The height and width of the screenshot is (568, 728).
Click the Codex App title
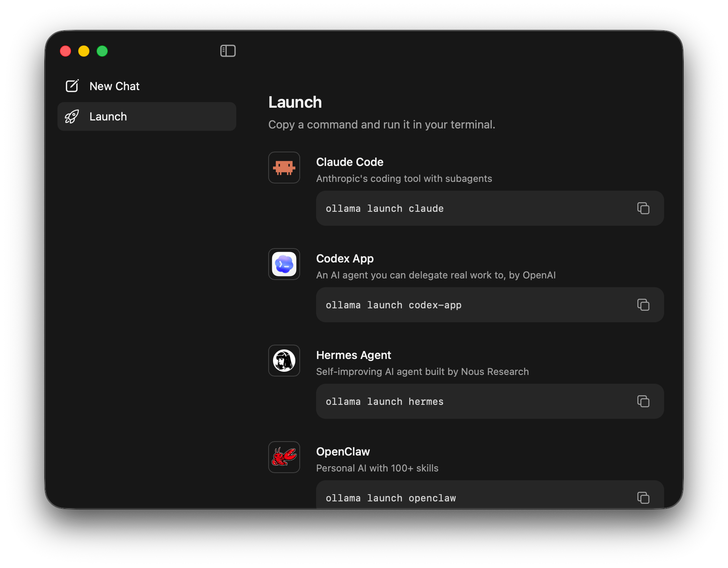[345, 258]
